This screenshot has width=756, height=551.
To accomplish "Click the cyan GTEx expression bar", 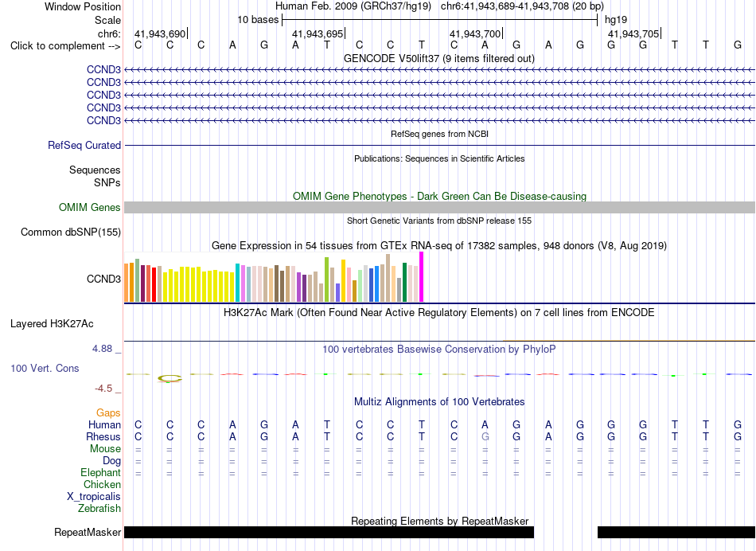I will (238, 283).
